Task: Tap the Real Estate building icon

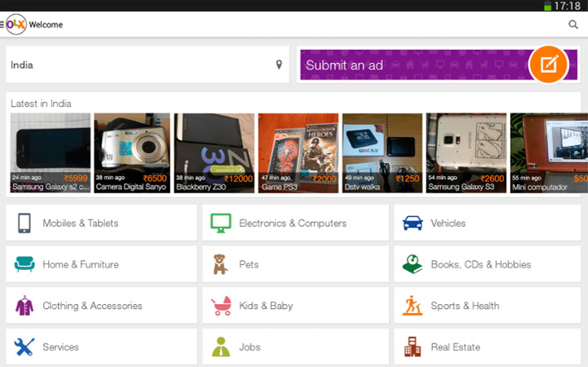Action: tap(412, 346)
